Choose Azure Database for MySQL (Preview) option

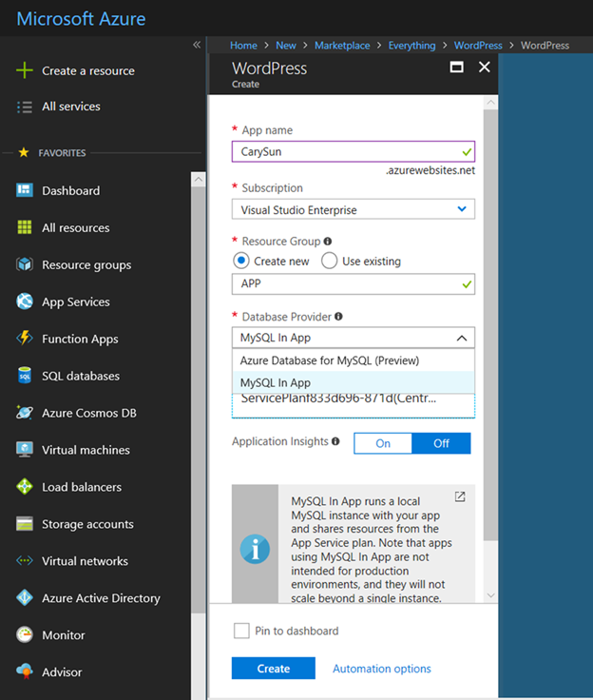[354, 360]
